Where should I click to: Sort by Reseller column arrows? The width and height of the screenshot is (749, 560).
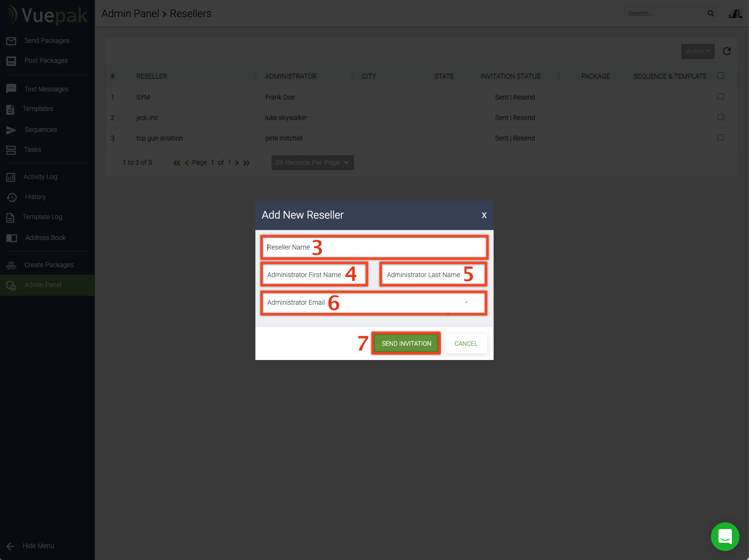click(255, 77)
